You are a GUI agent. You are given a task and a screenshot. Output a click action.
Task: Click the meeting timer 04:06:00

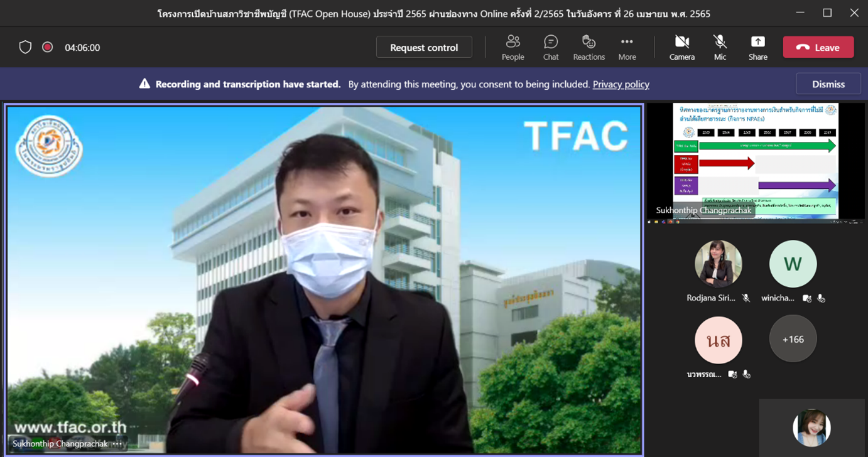tap(82, 48)
